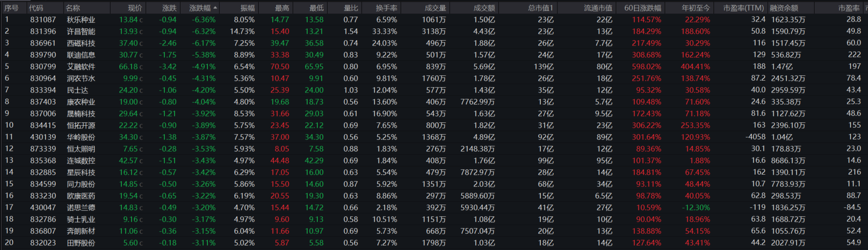Screen dimensions: 868x250
Task: Click the 代码 column header
Action: click(36, 8)
